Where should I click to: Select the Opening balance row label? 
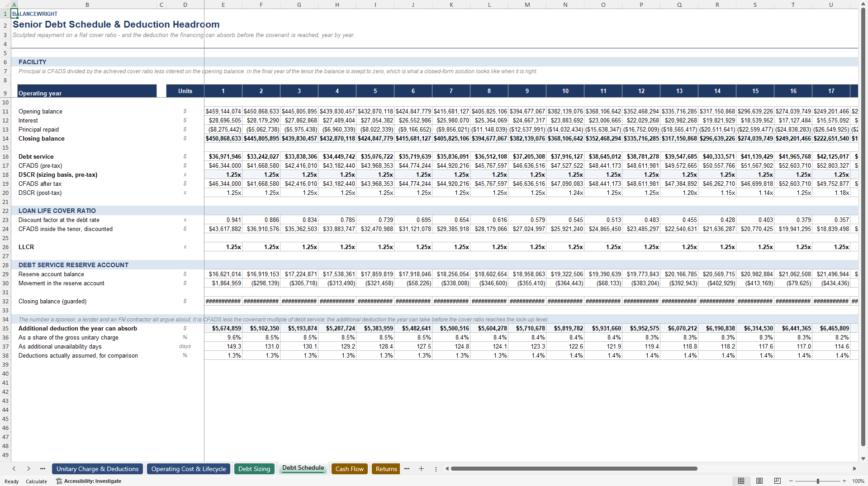(40, 111)
